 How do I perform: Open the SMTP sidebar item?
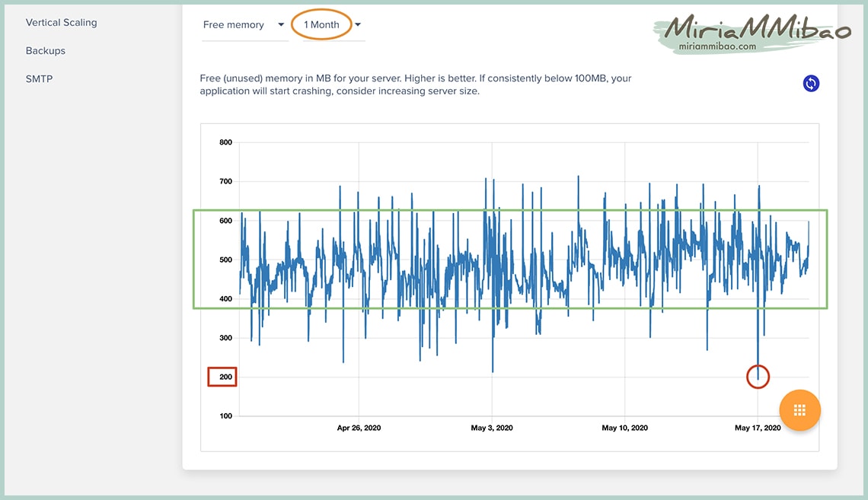[40, 79]
